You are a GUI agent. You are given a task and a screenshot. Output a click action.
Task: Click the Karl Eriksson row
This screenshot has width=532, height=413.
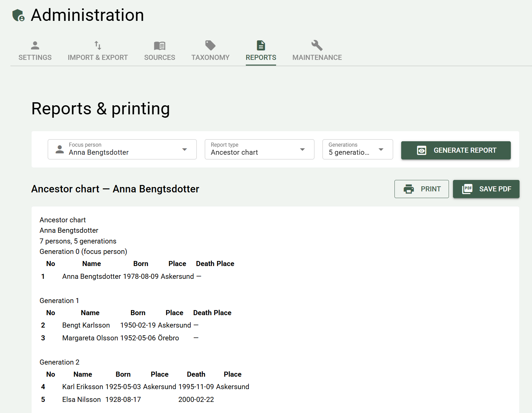[145, 387]
